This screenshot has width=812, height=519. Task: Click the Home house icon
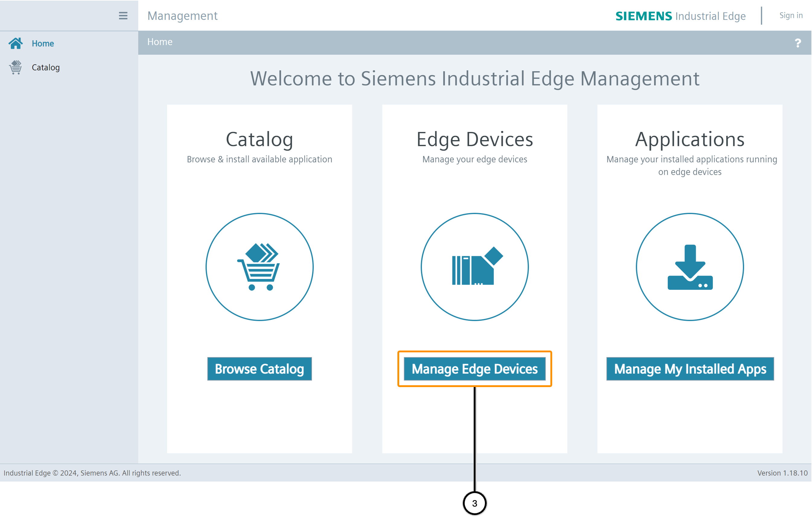[15, 43]
